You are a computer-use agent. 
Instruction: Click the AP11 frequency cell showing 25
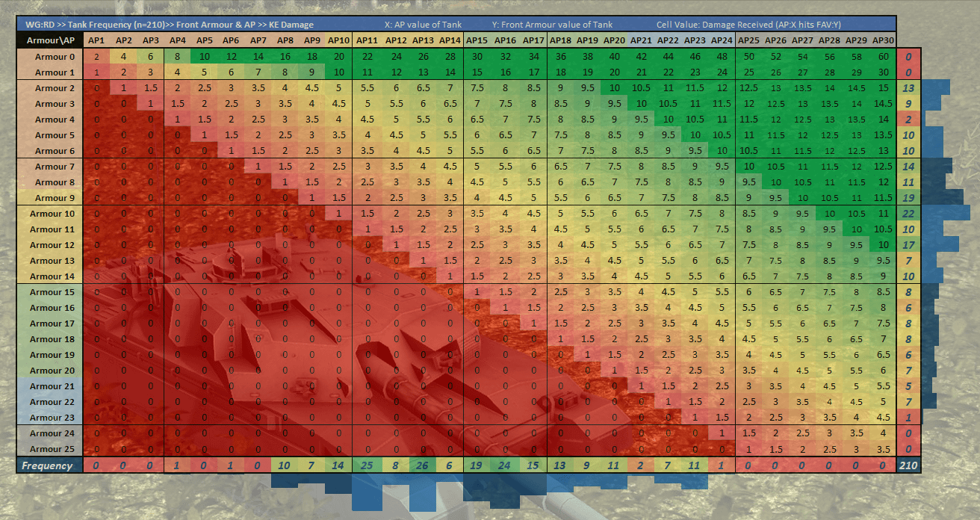pyautogui.click(x=366, y=465)
